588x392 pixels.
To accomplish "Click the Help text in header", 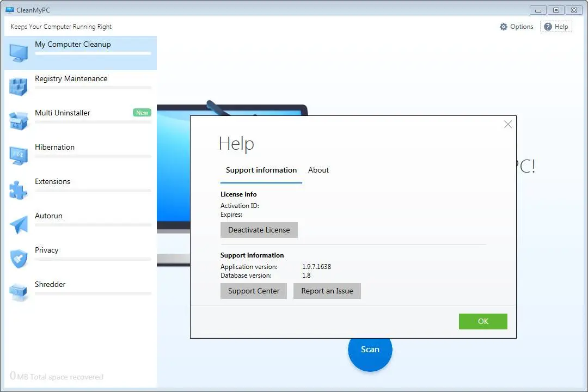I will pos(561,27).
